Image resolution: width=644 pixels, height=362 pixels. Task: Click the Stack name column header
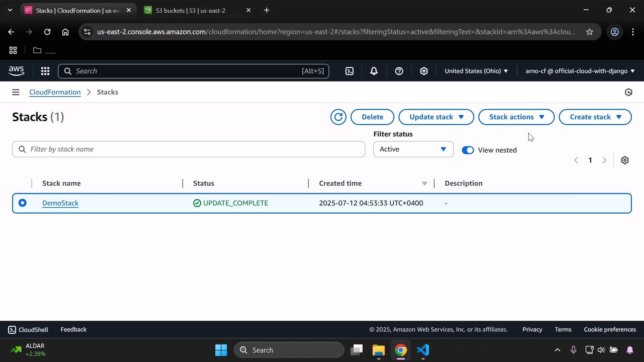61,183
